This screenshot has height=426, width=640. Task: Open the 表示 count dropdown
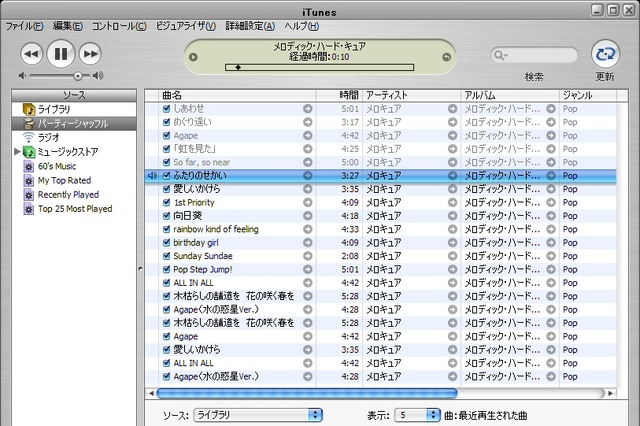pyautogui.click(x=417, y=415)
